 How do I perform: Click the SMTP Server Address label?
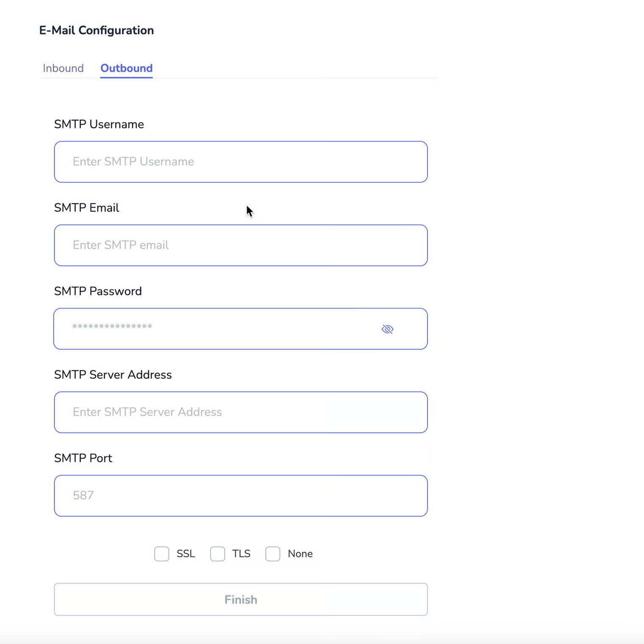(113, 375)
